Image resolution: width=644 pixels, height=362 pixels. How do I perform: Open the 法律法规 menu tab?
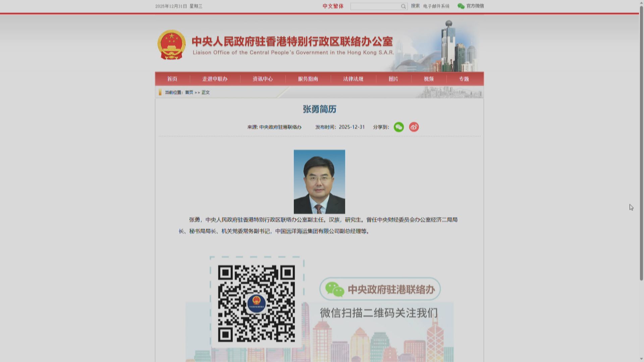pyautogui.click(x=353, y=79)
